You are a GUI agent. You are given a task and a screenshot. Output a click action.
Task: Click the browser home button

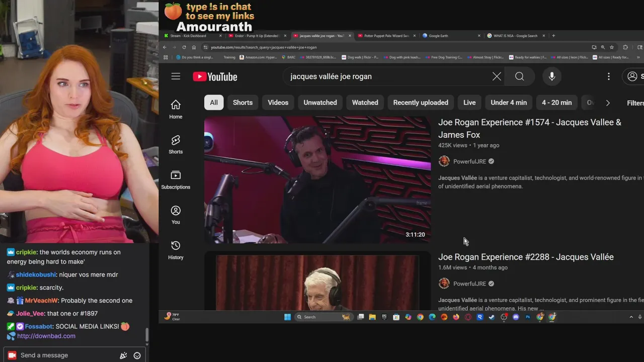[x=194, y=47]
